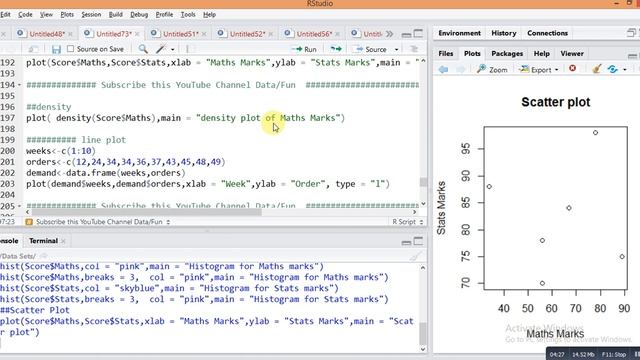Close the Untitled48 tab
Screen dimensions: 640x360
(70, 34)
